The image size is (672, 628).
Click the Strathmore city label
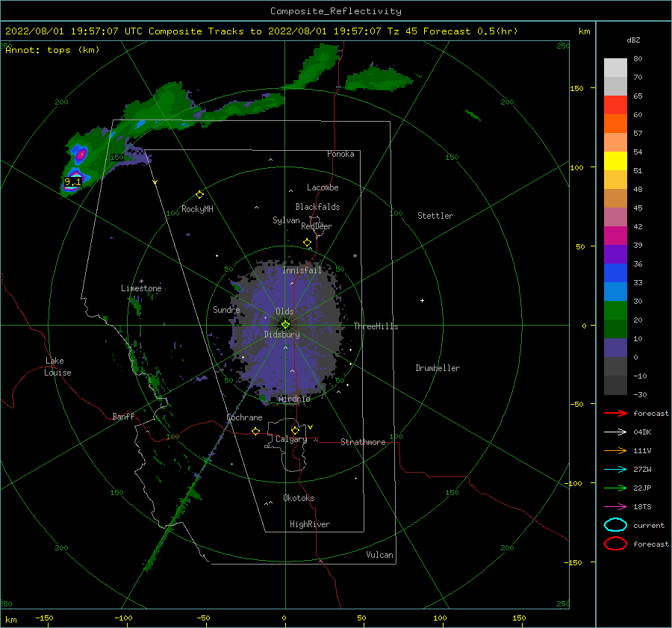(x=363, y=442)
